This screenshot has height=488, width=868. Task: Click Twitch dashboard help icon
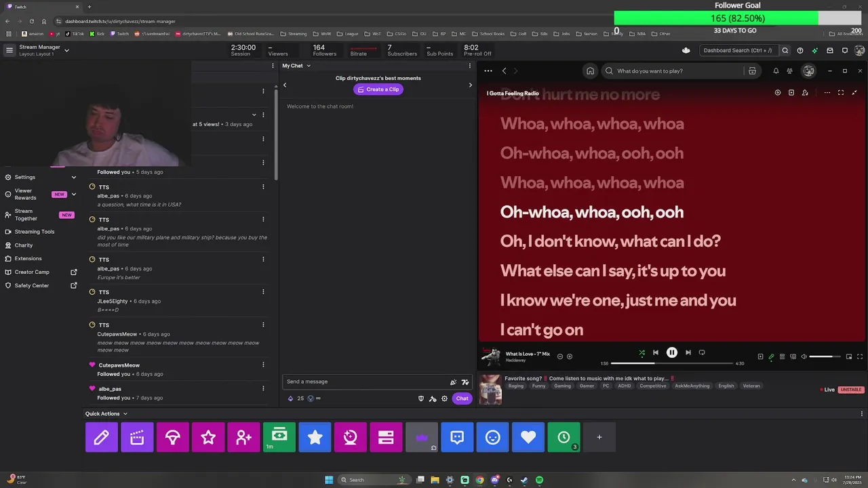(800, 50)
